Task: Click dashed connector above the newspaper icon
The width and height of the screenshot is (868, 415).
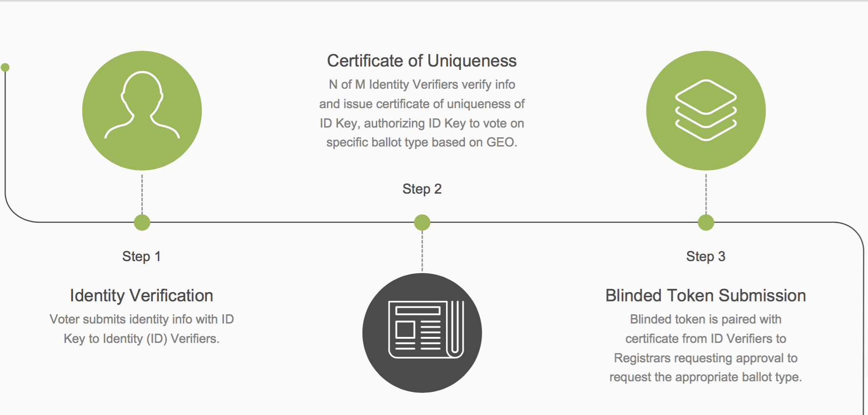Action: pyautogui.click(x=422, y=251)
